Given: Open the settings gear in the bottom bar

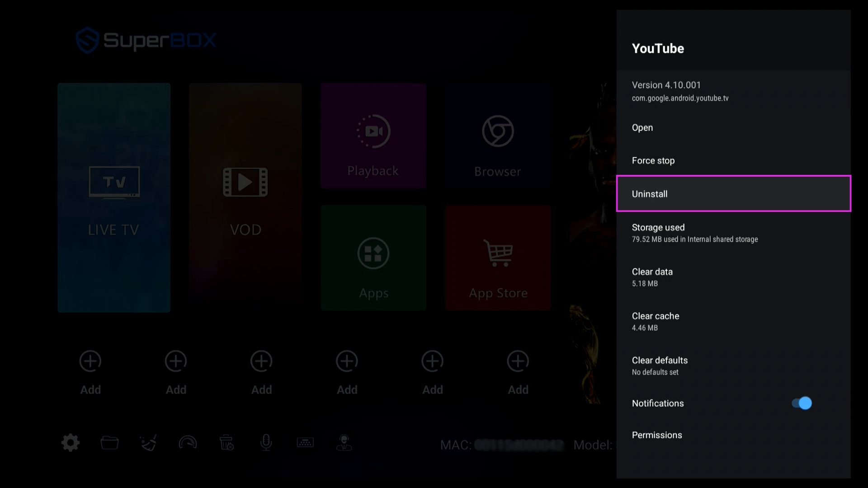Looking at the screenshot, I should (71, 443).
